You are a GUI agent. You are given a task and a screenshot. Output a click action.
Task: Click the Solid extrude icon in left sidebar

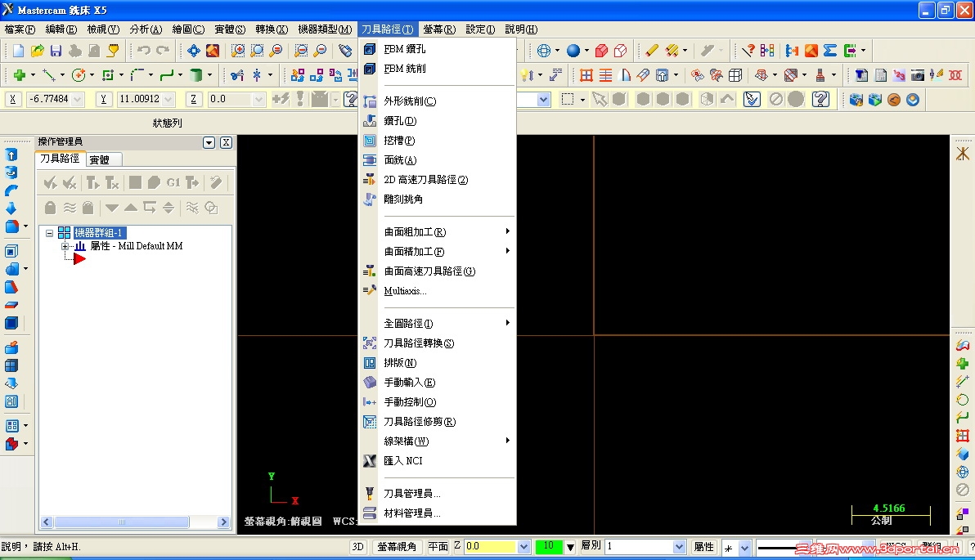pos(11,155)
